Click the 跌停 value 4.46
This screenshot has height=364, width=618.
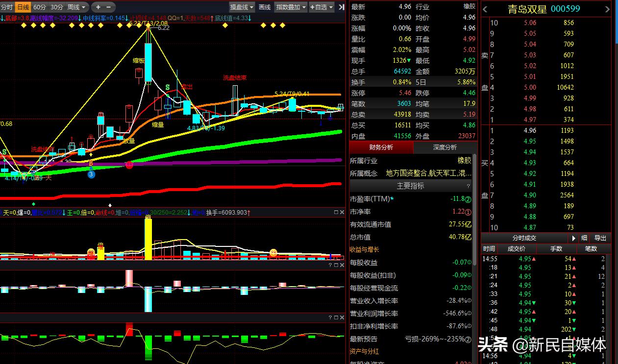click(469, 93)
